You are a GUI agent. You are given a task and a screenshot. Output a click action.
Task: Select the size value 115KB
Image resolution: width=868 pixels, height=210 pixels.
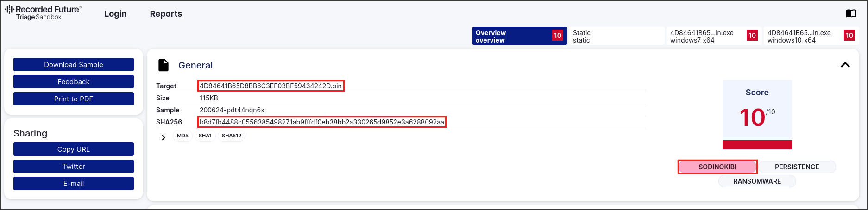pyautogui.click(x=209, y=98)
